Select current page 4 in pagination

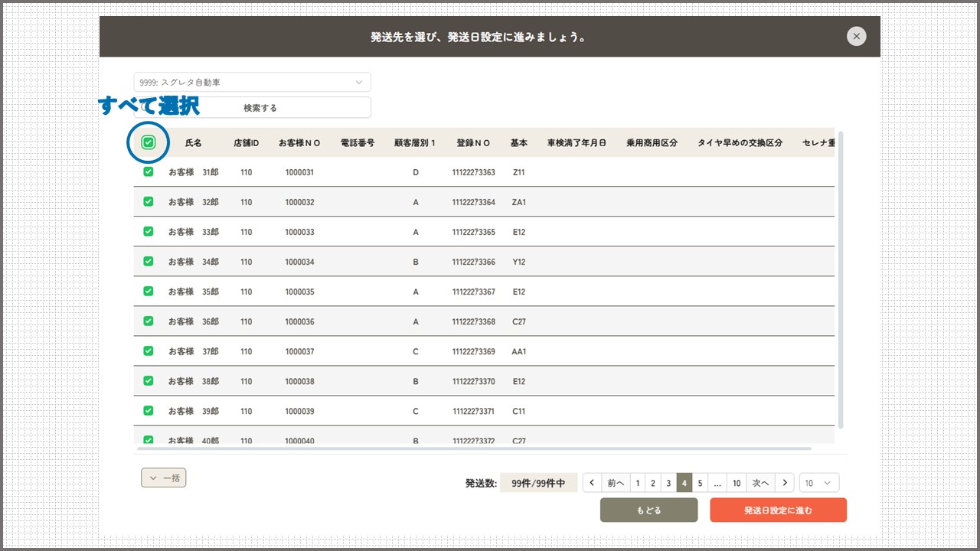(x=684, y=483)
